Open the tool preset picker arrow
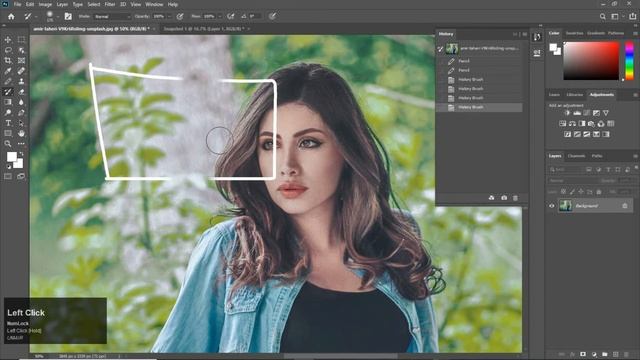Viewport: 640px width, 360px height. (x=36, y=16)
